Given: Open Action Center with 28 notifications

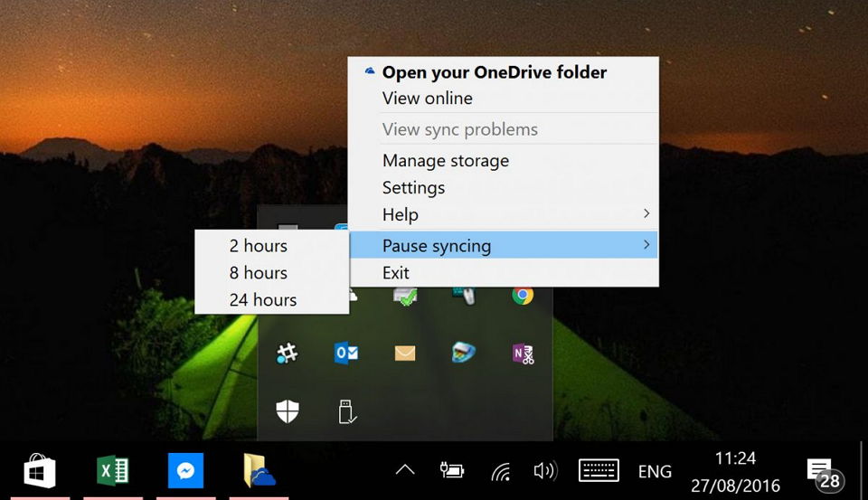Looking at the screenshot, I should [825, 474].
